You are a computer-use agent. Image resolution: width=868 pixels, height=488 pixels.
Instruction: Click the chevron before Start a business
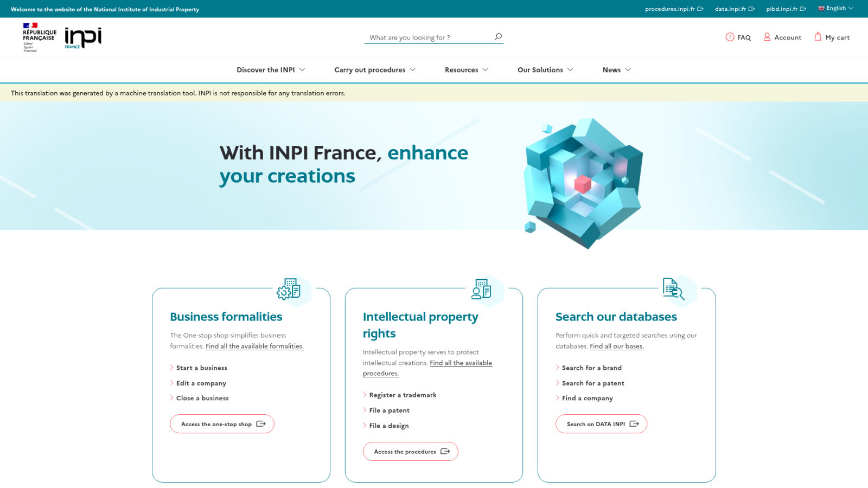tap(172, 368)
